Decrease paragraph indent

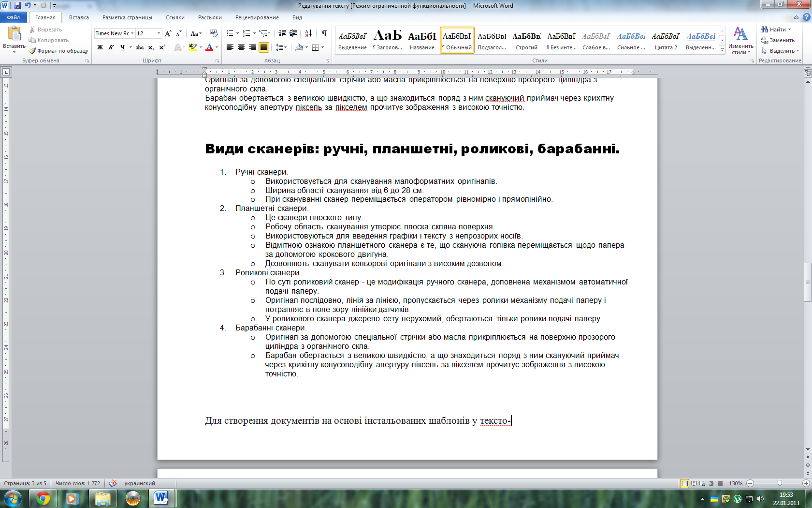tap(282, 33)
